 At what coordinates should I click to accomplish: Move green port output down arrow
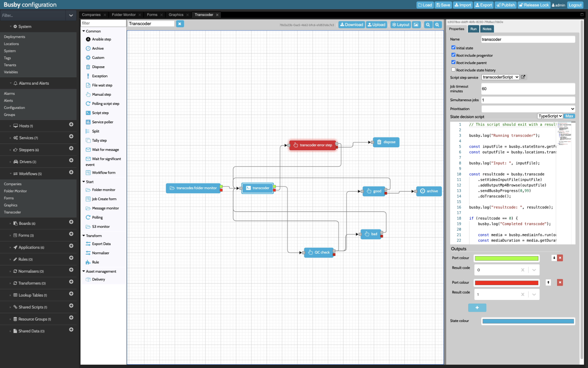[x=554, y=258]
